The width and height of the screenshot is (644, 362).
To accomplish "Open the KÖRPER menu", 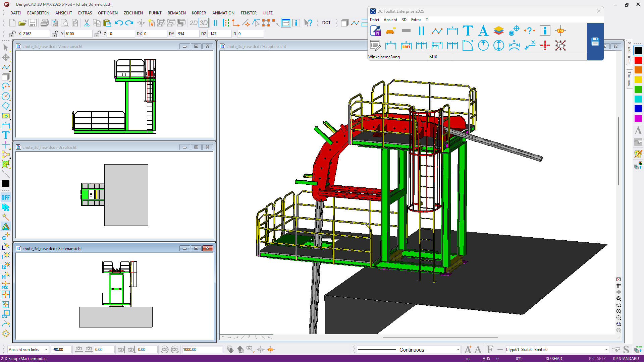I will pyautogui.click(x=199, y=13).
